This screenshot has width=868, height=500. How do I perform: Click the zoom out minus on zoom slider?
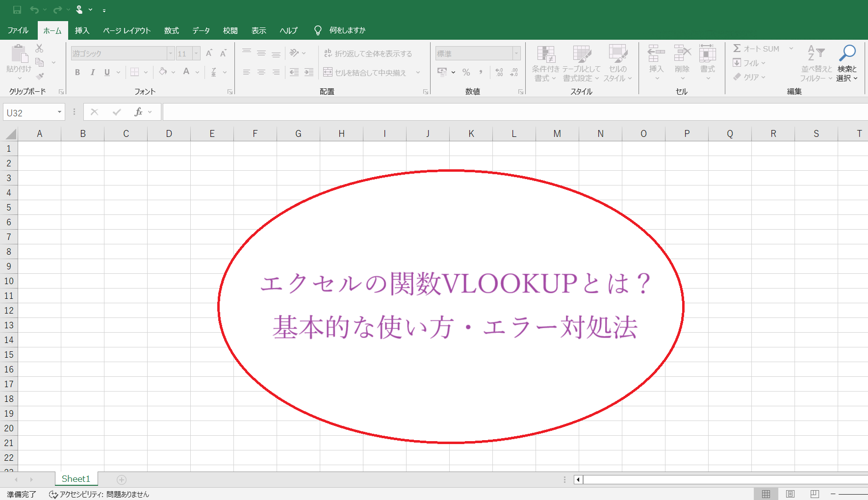pyautogui.click(x=833, y=494)
